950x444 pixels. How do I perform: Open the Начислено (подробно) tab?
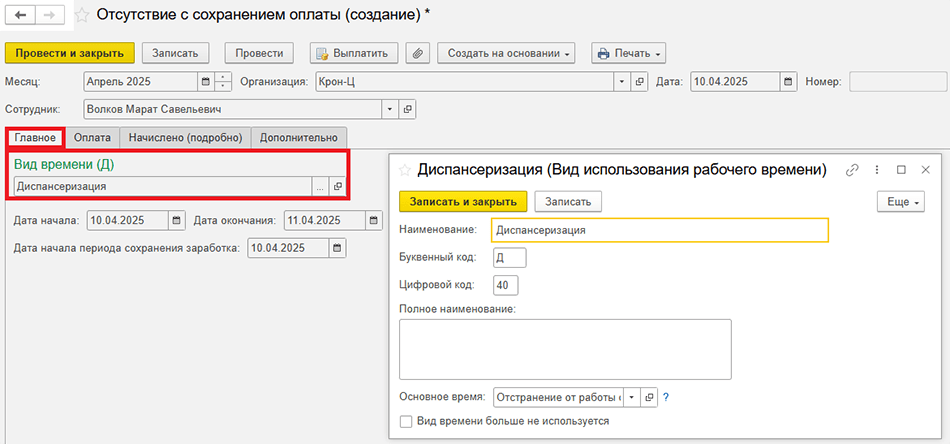tap(185, 138)
